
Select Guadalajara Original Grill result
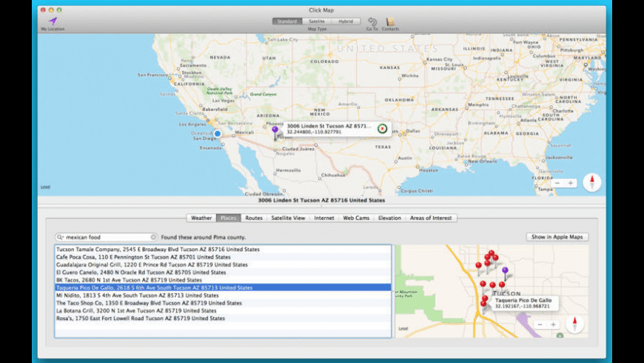point(223,264)
